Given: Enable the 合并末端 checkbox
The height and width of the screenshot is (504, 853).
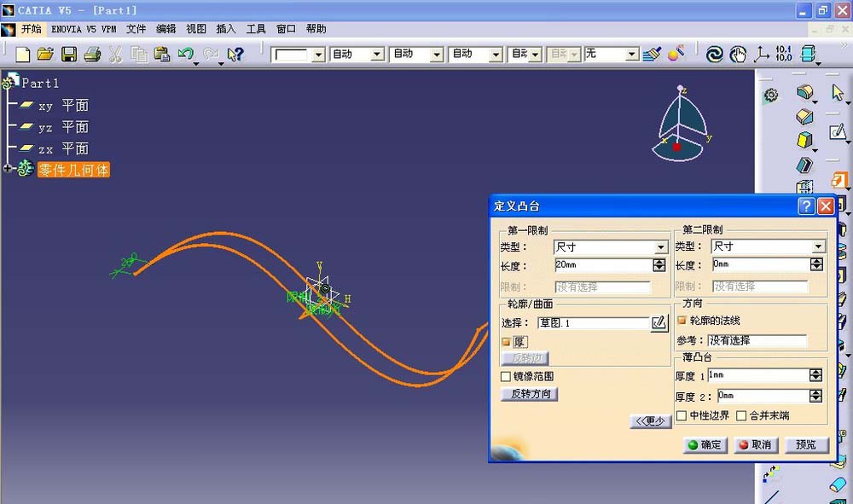Looking at the screenshot, I should click(741, 415).
